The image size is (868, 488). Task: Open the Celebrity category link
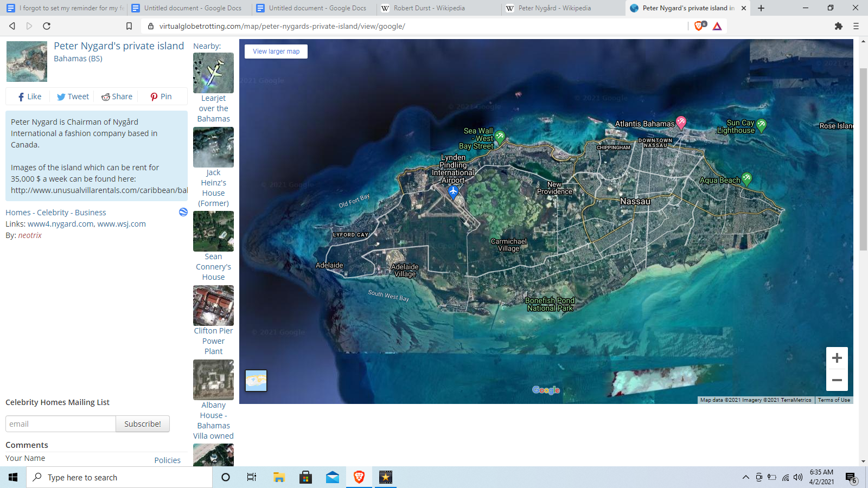pyautogui.click(x=53, y=213)
